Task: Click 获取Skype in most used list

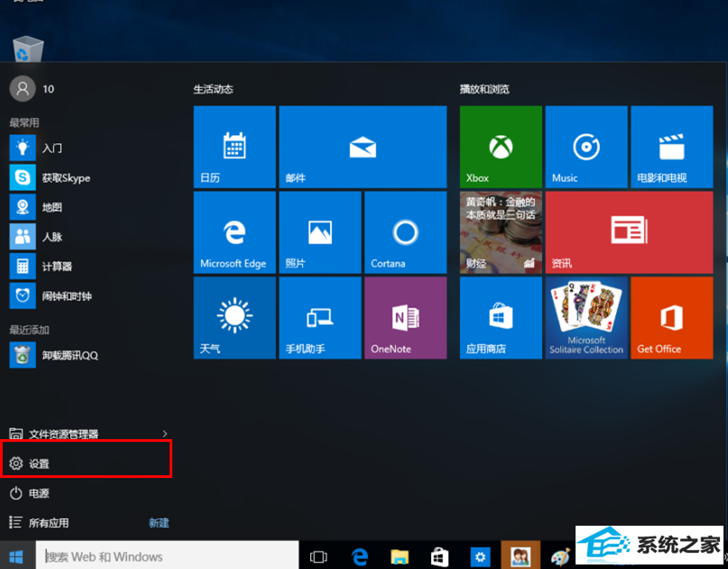Action: pos(88,178)
